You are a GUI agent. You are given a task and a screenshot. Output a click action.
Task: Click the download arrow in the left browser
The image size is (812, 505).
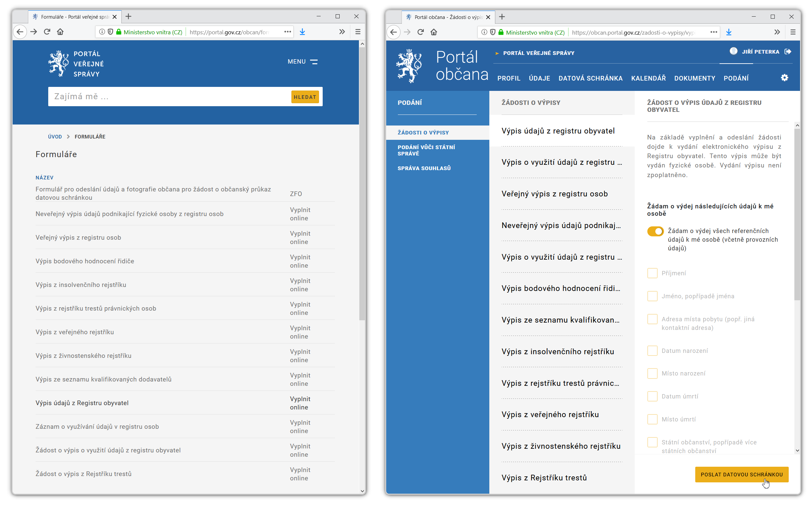302,32
